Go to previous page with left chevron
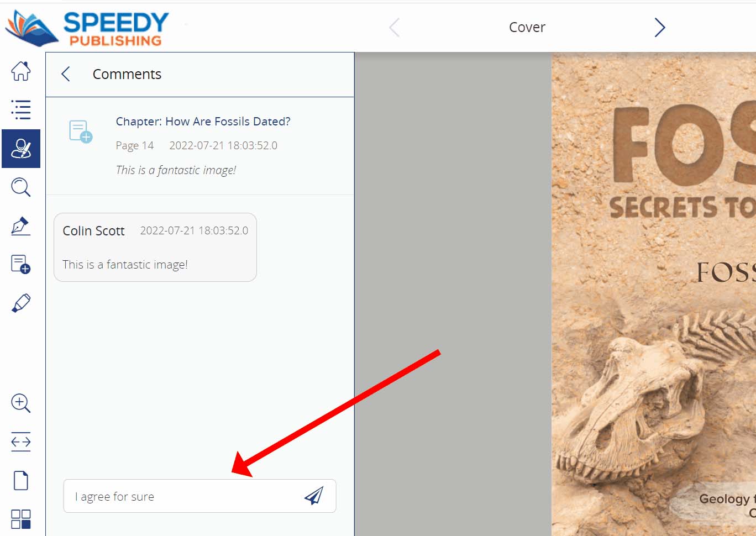 point(394,27)
